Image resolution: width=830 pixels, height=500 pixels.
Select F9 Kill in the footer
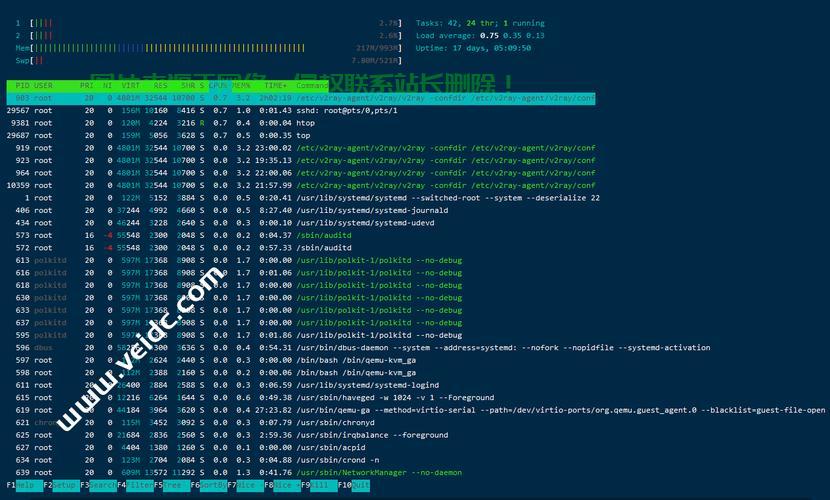[x=319, y=485]
